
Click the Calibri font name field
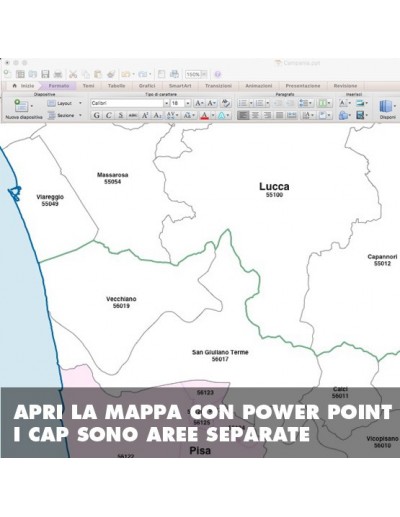127,103
